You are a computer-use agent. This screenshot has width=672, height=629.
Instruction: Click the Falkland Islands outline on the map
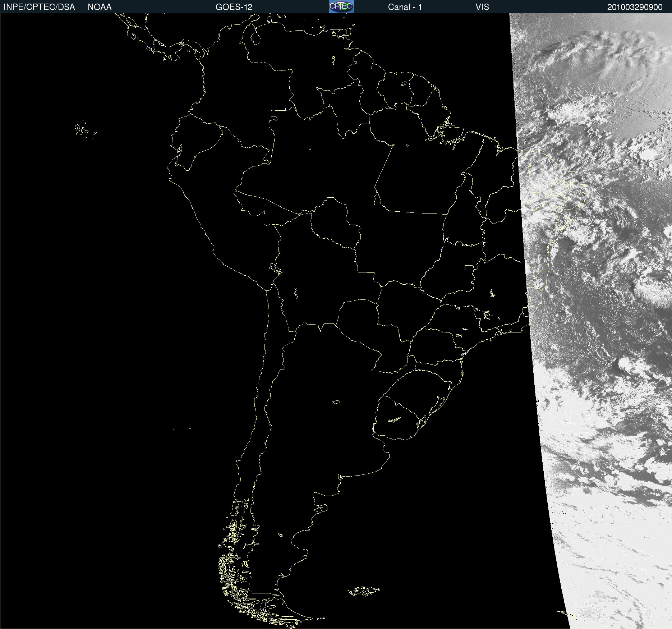(x=364, y=591)
